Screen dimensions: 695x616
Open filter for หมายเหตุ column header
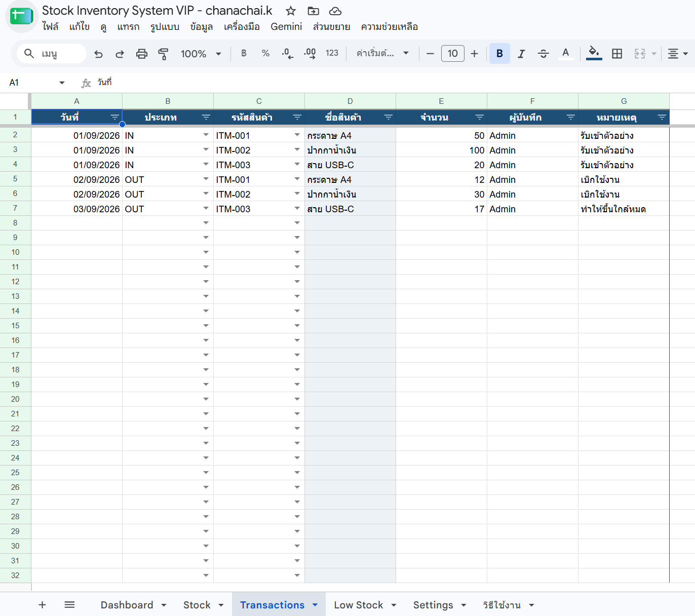(662, 118)
